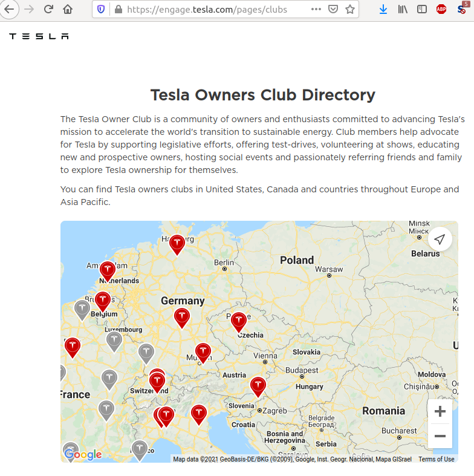Zoom in on the map

[x=440, y=412]
